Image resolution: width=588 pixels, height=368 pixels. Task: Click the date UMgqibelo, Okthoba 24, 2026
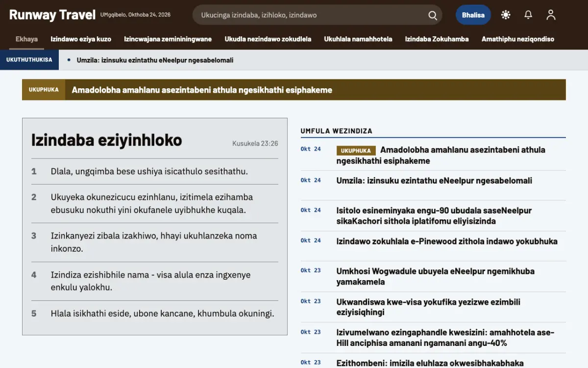click(135, 15)
